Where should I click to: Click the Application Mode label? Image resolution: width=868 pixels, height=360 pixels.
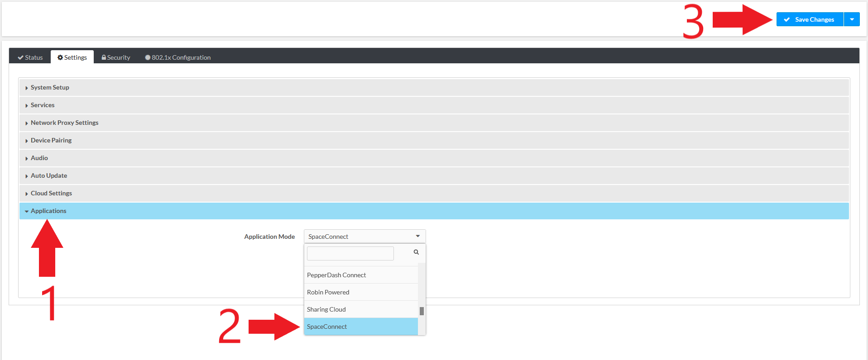(x=269, y=237)
